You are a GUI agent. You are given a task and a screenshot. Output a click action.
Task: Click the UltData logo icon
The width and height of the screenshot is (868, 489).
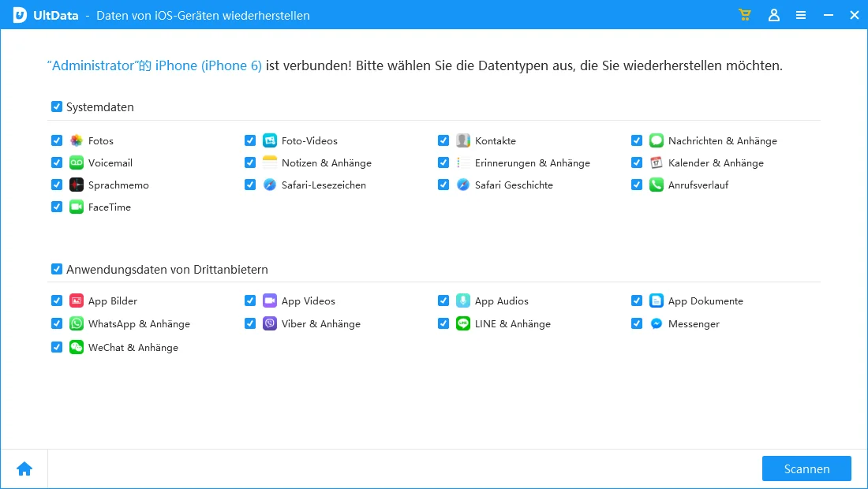point(20,15)
